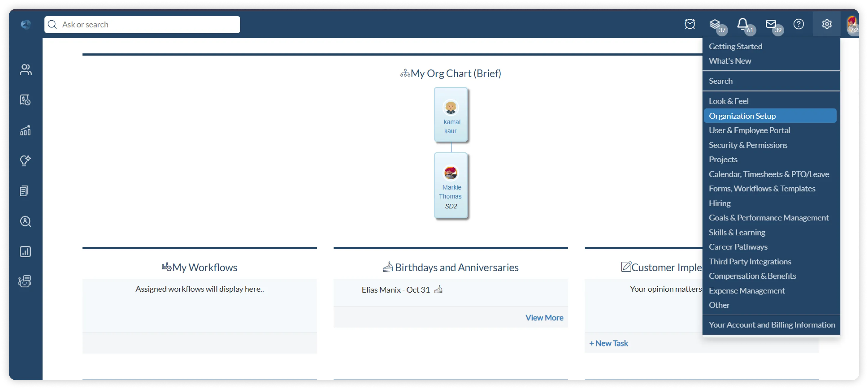This screenshot has height=389, width=868.
Task: Open Security & Permissions menu entry
Action: 748,145
